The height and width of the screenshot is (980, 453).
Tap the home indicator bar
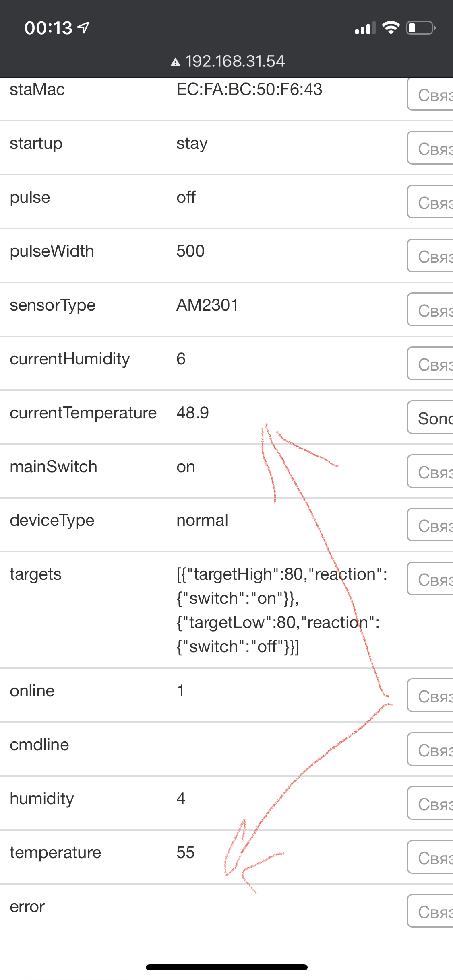pyautogui.click(x=227, y=967)
